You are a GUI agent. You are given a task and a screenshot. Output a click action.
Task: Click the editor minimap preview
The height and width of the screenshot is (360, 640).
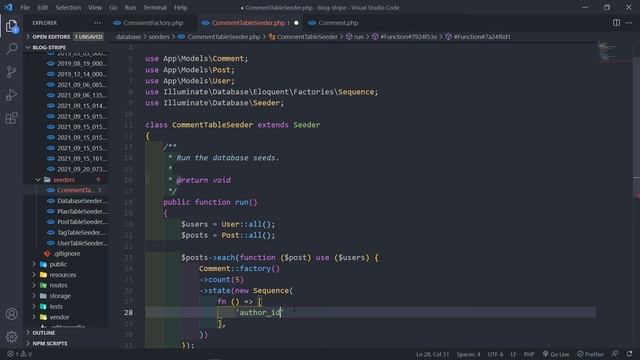point(613,51)
